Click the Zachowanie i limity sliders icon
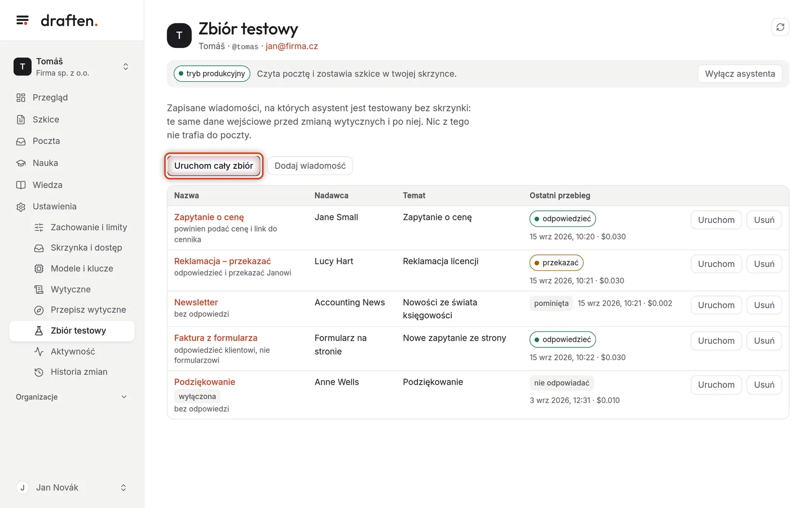 click(39, 227)
